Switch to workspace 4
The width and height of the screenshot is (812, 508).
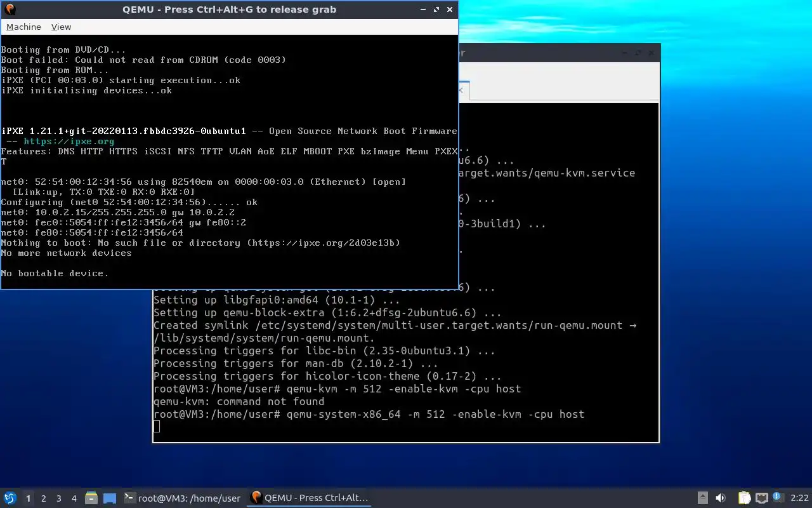[74, 498]
